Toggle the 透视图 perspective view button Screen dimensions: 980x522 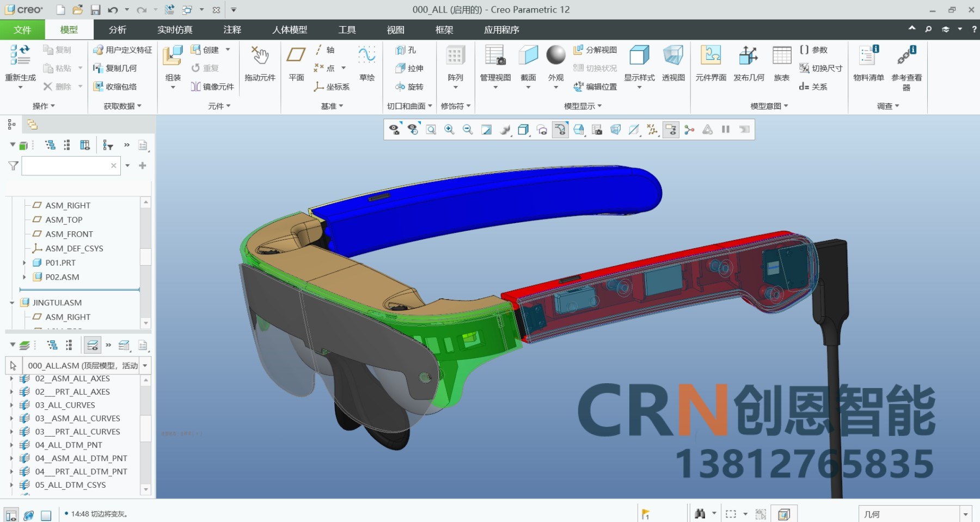coord(673,63)
